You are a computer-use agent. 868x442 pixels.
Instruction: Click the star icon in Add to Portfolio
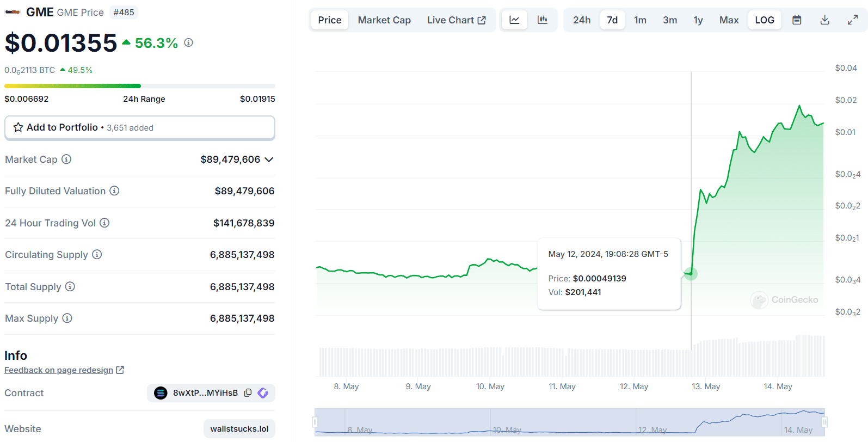tap(18, 127)
